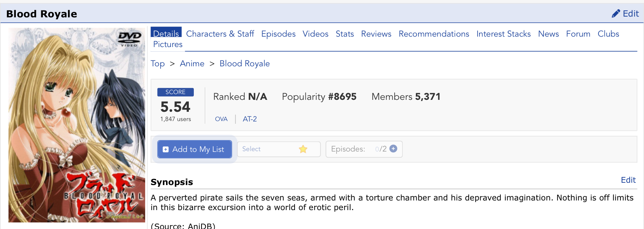644x229 pixels.
Task: Click the AT-2 studio link
Action: tap(250, 119)
